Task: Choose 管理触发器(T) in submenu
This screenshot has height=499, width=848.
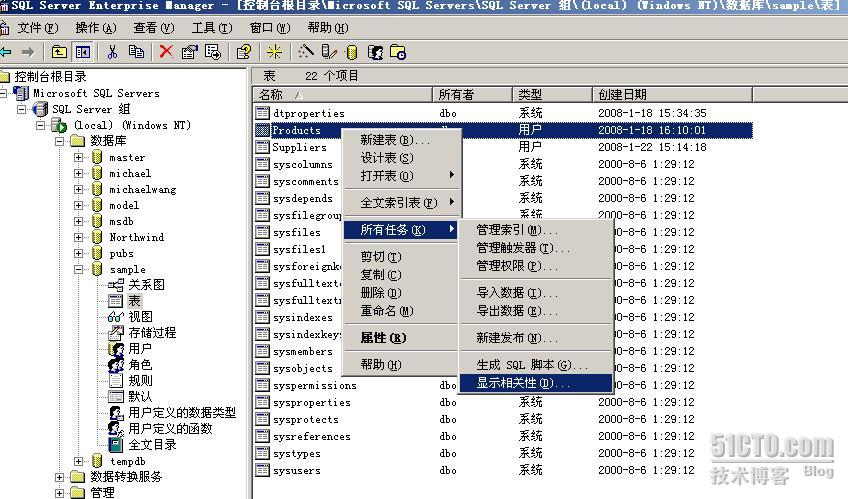Action: pyautogui.click(x=536, y=248)
